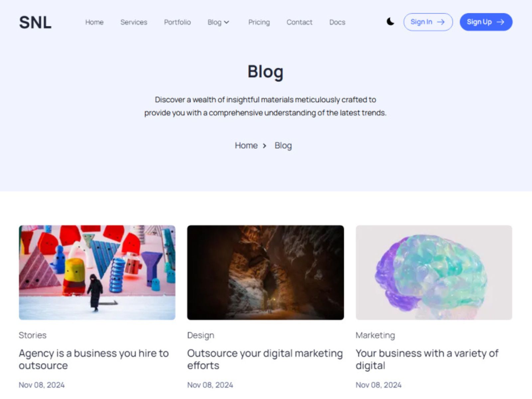
Task: Open the brain image post thumbnail
Action: click(x=434, y=273)
